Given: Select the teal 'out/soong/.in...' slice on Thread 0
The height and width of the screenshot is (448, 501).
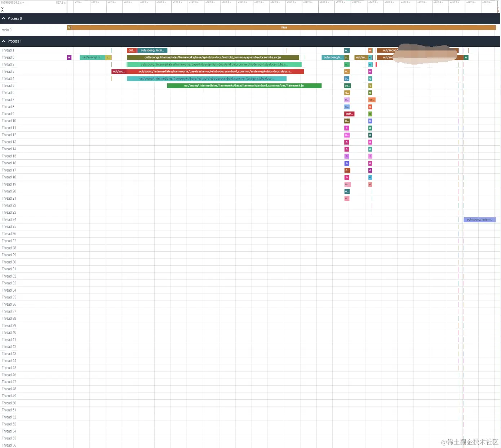Looking at the screenshot, I should click(x=92, y=57).
